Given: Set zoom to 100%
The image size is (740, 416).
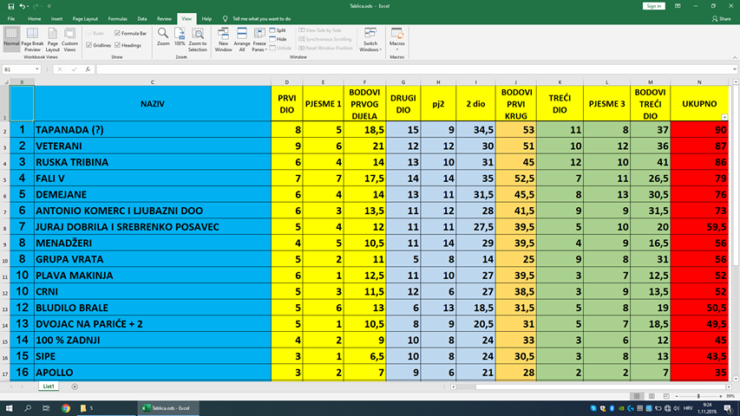Looking at the screenshot, I should [180, 38].
